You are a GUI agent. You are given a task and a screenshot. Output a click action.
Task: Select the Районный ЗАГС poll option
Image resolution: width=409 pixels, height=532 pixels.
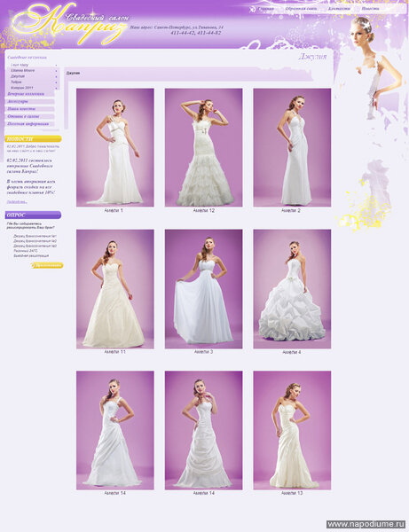click(26, 251)
